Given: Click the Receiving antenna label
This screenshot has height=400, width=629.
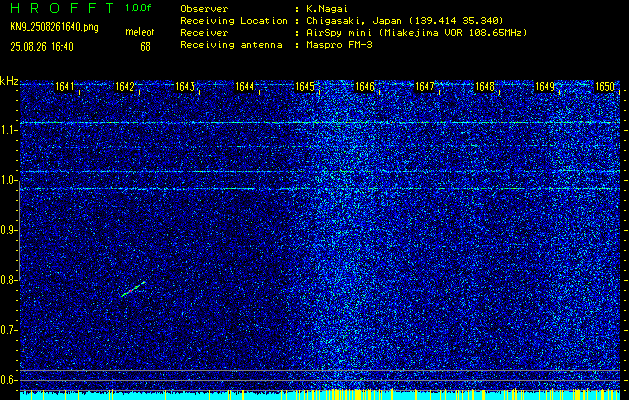Looking at the screenshot, I should point(231,45).
